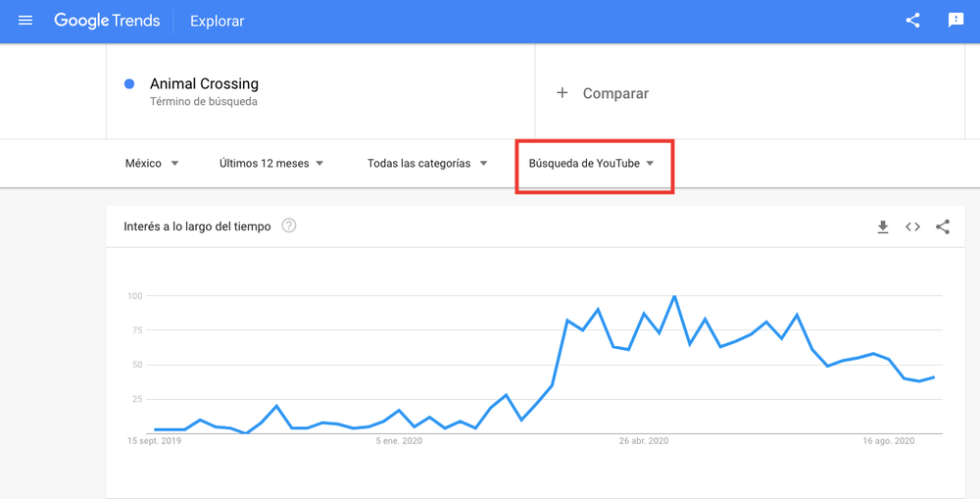This screenshot has width=980, height=499.
Task: Open the feedback icon in header
Action: (955, 21)
